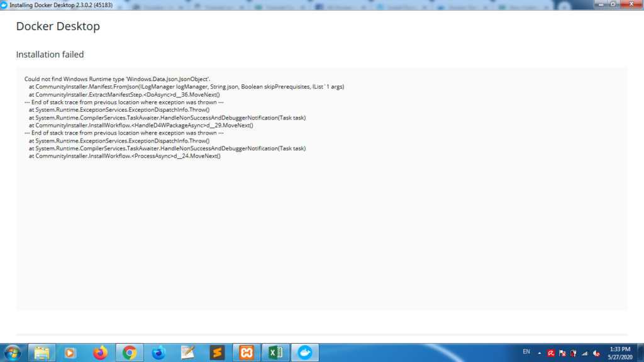644x362 pixels.
Task: Switch to Google Chrome in the taskbar
Action: pyautogui.click(x=130, y=353)
